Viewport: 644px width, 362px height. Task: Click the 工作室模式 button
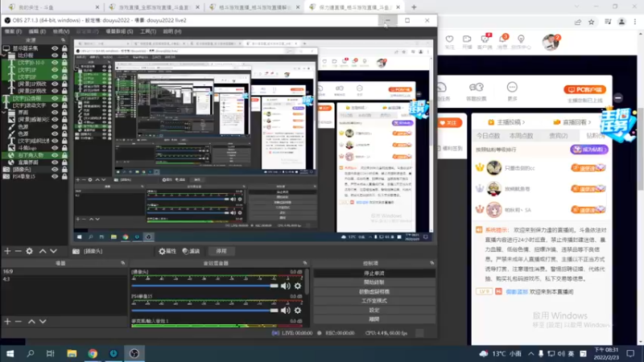coord(374,301)
